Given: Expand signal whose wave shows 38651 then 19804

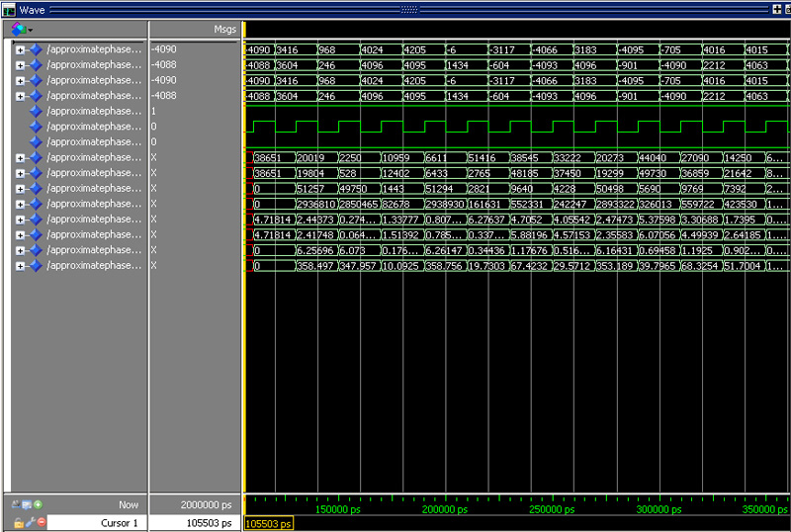Looking at the screenshot, I should click(x=20, y=173).
